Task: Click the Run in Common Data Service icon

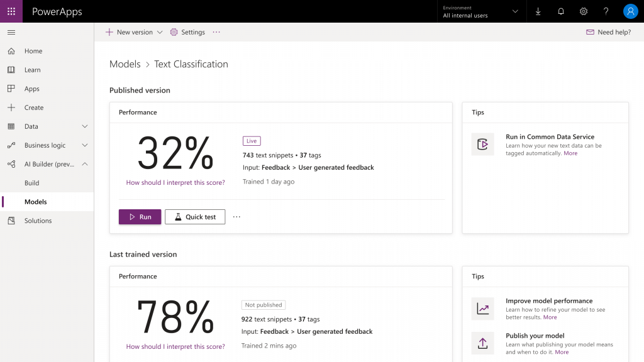Action: tap(482, 145)
